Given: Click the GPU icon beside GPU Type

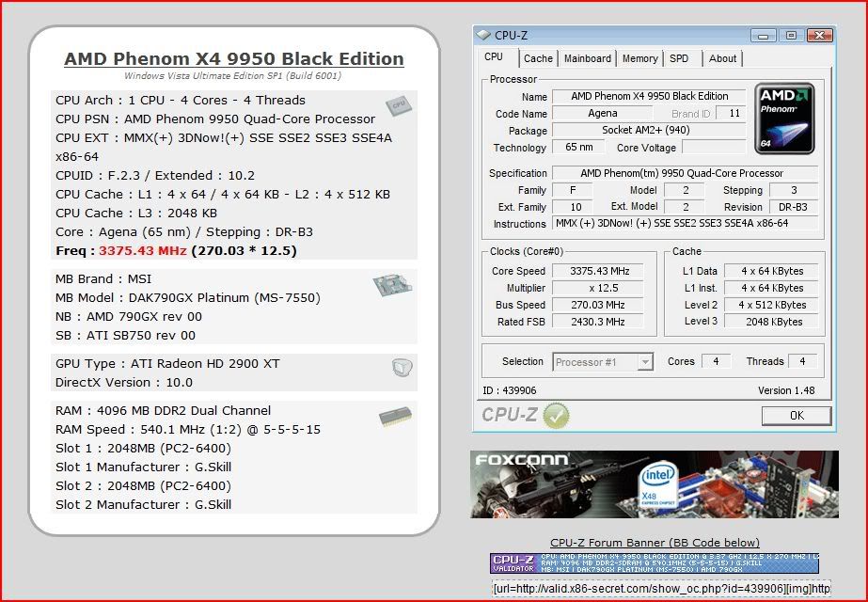Looking at the screenshot, I should pyautogui.click(x=402, y=368).
